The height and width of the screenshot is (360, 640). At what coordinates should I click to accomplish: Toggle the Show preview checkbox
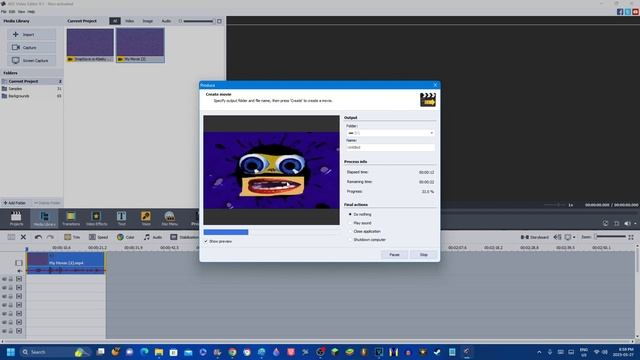206,241
